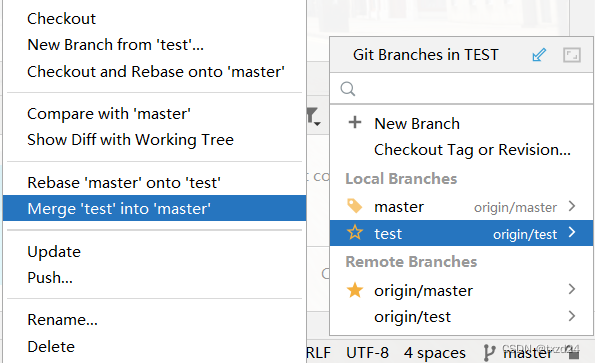This screenshot has height=363, width=595.
Task: Click the tag icon next to master branch
Action: [355, 206]
